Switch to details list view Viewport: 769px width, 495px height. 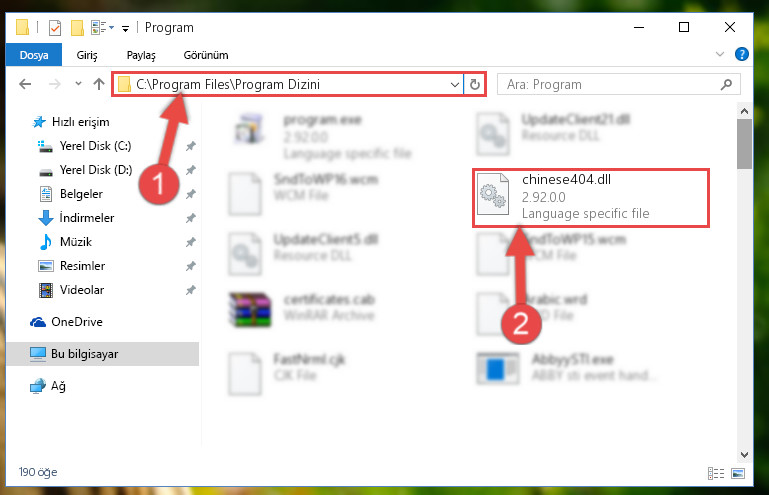[716, 473]
